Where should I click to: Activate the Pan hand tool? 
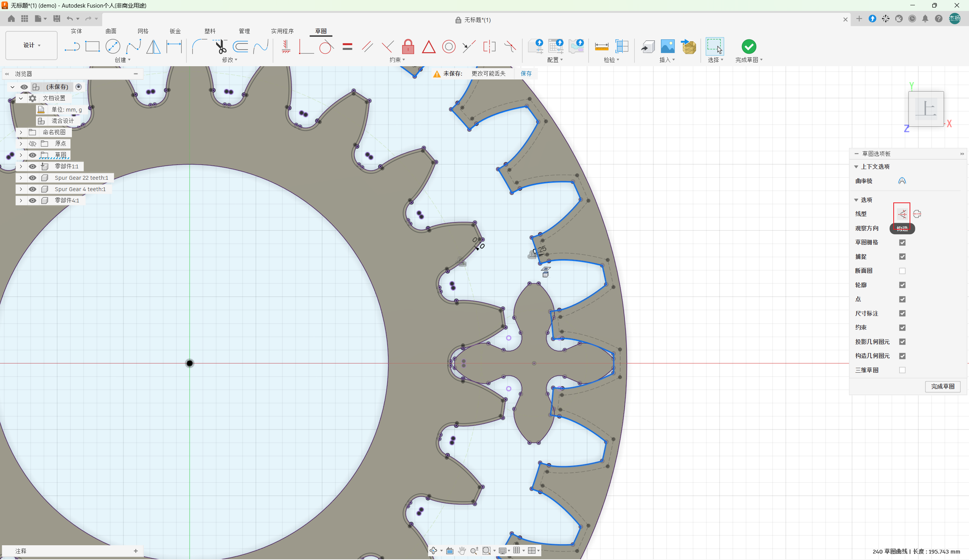(462, 551)
